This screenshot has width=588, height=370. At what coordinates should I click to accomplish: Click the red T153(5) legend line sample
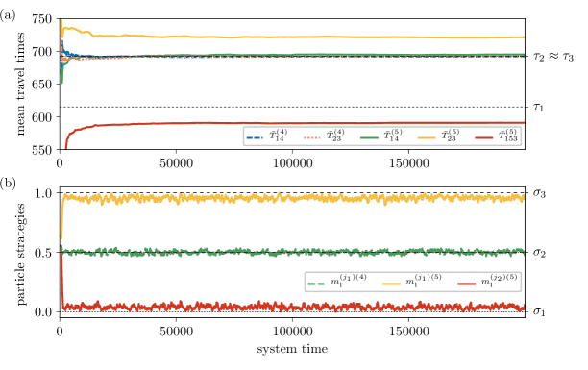[484, 138]
